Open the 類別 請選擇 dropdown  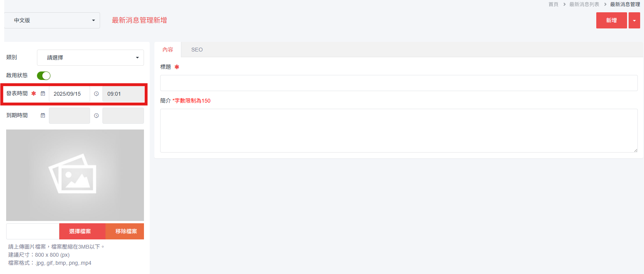(90, 58)
